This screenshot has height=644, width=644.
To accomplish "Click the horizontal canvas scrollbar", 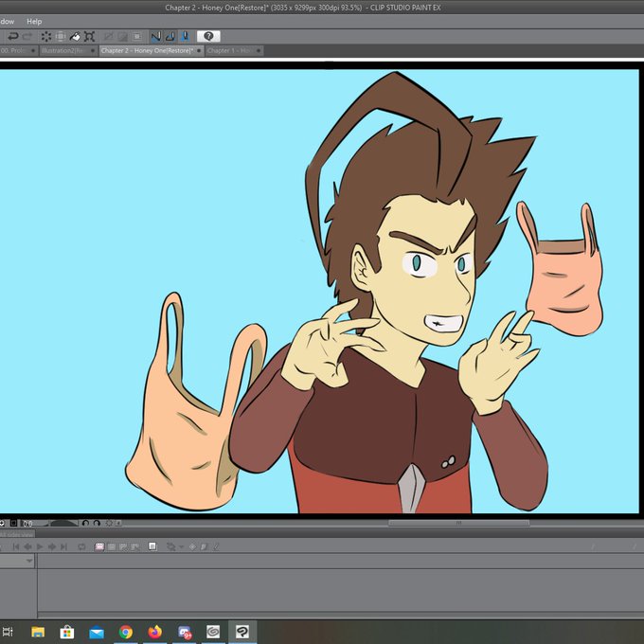I will pos(458,523).
